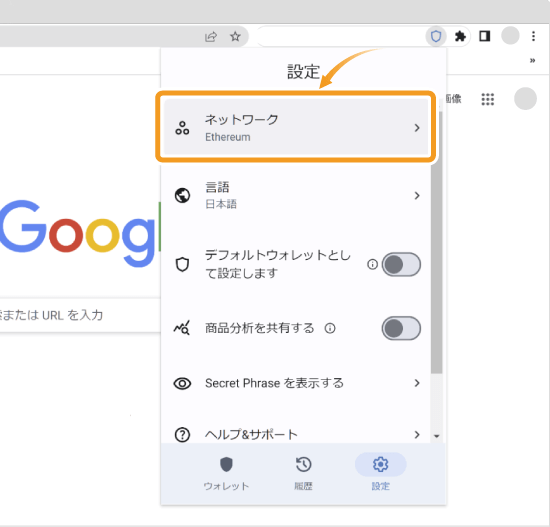
Task: Open the ネットワーク Ethereum row
Action: click(x=296, y=127)
